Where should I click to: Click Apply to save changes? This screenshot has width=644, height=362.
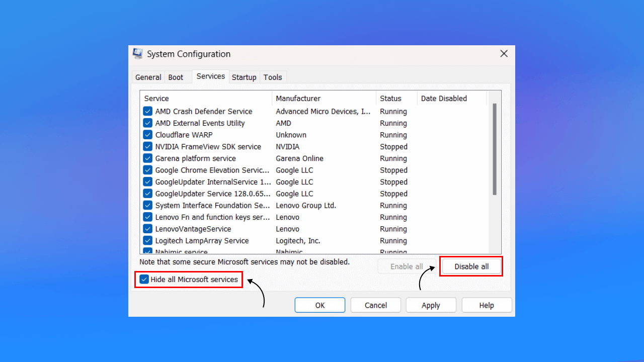(431, 305)
